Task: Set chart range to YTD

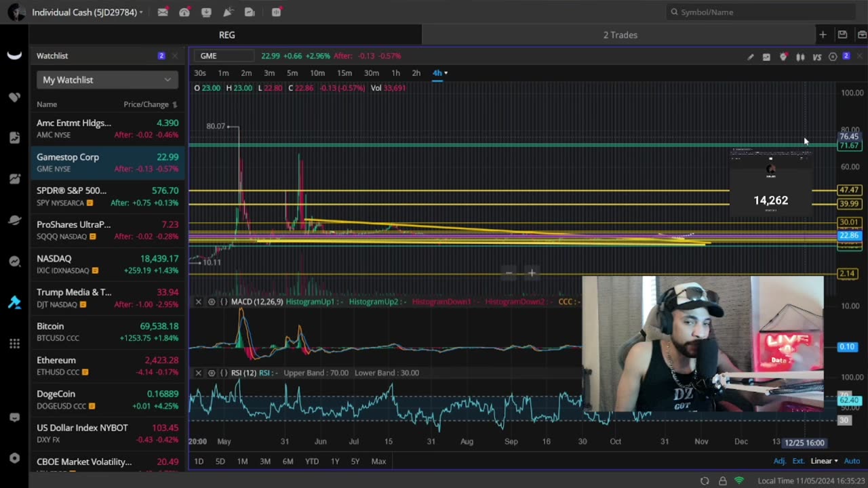Action: [x=312, y=462]
